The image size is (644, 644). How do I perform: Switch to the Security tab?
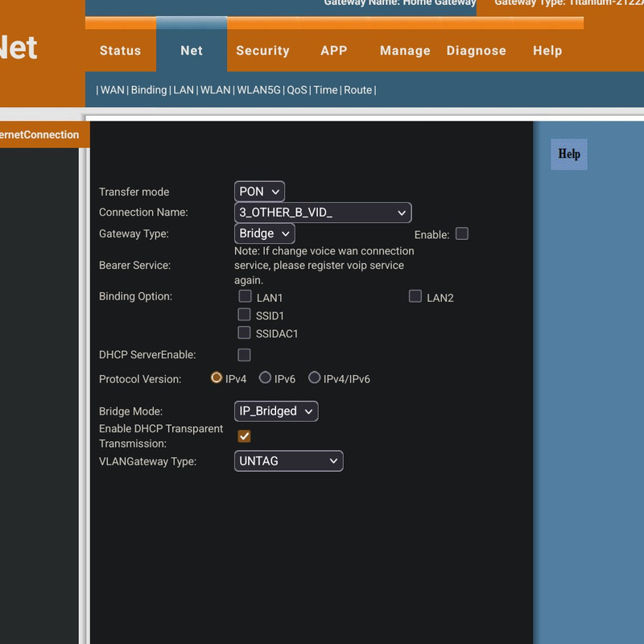click(263, 51)
